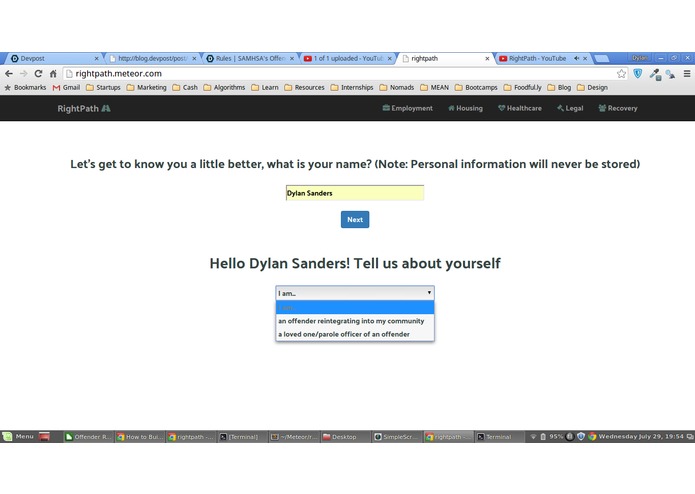Open the Resources bookmark folder
695x494 pixels.
pyautogui.click(x=304, y=88)
